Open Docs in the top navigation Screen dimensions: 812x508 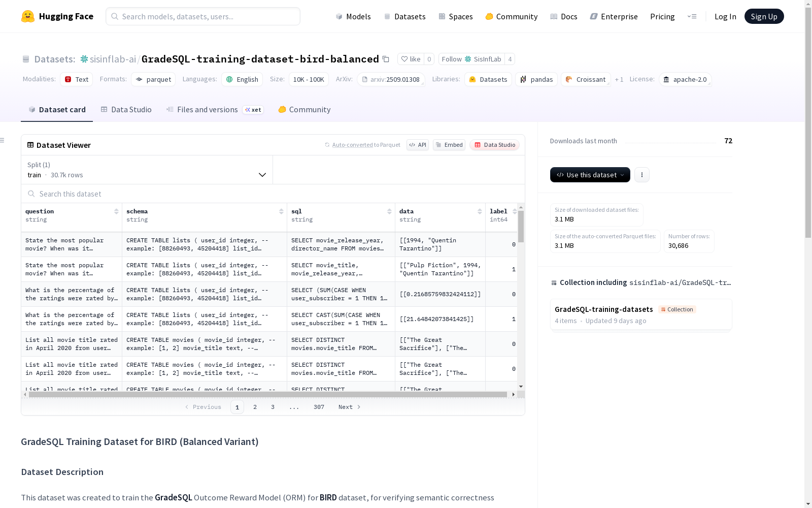pyautogui.click(x=564, y=16)
